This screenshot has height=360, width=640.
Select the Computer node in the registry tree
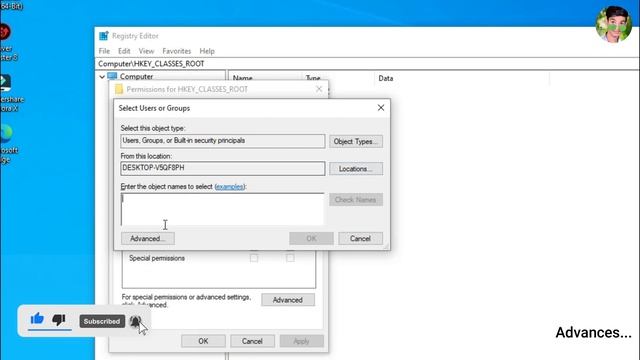pos(136,76)
